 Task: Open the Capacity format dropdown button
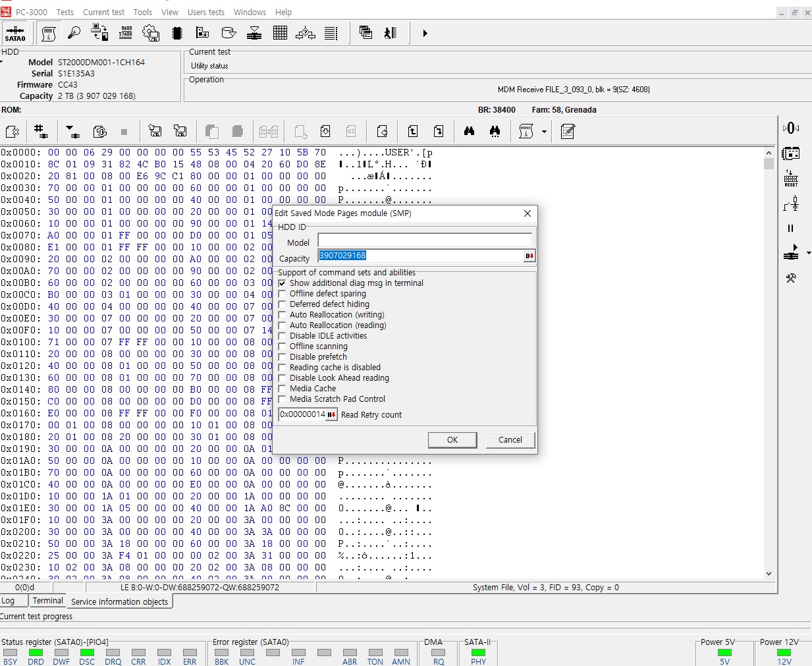(529, 256)
